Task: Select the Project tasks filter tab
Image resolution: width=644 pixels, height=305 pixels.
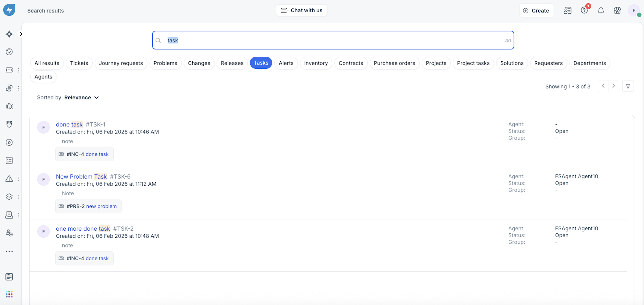Action: (x=473, y=63)
